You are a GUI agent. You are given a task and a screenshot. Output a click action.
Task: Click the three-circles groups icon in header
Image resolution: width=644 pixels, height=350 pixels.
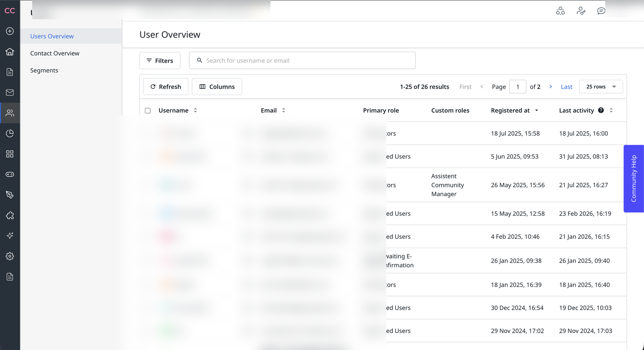pyautogui.click(x=560, y=11)
